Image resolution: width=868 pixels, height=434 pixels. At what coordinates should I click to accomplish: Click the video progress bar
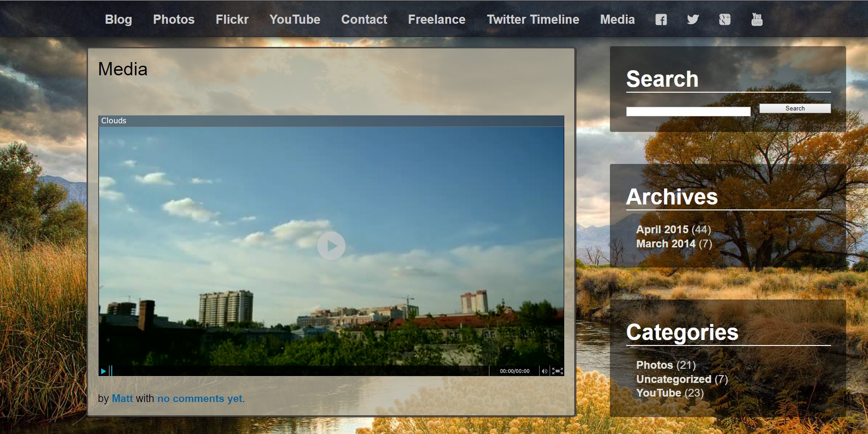tap(300, 371)
